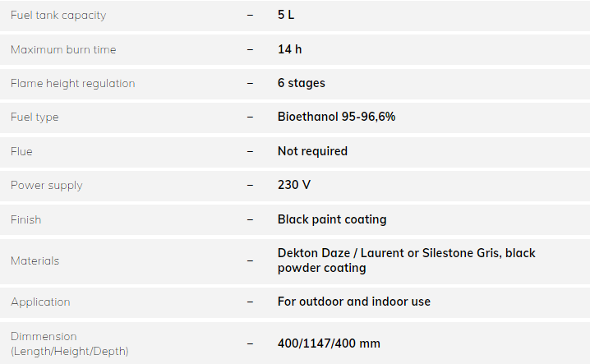
Task: Select the 230 V value
Action: click(x=294, y=185)
